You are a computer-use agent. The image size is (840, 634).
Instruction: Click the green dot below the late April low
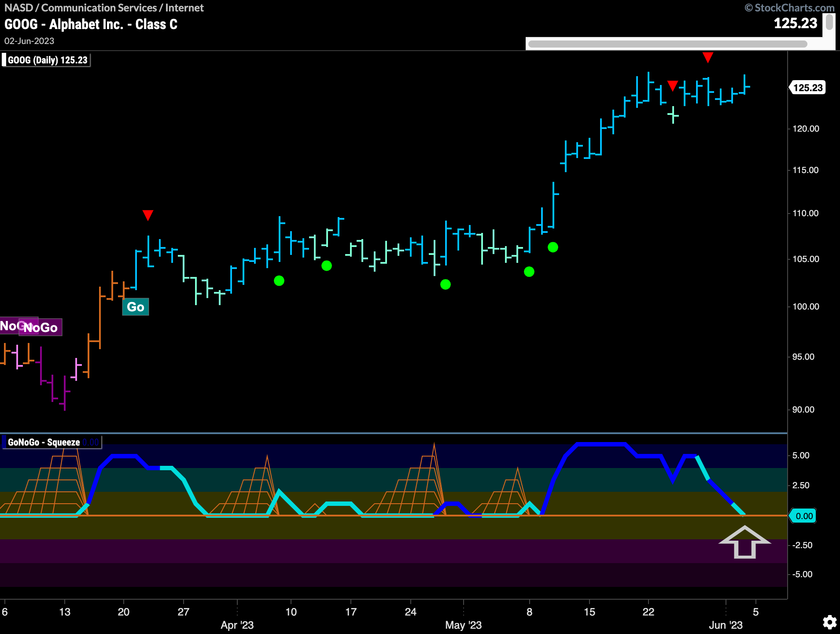(446, 284)
